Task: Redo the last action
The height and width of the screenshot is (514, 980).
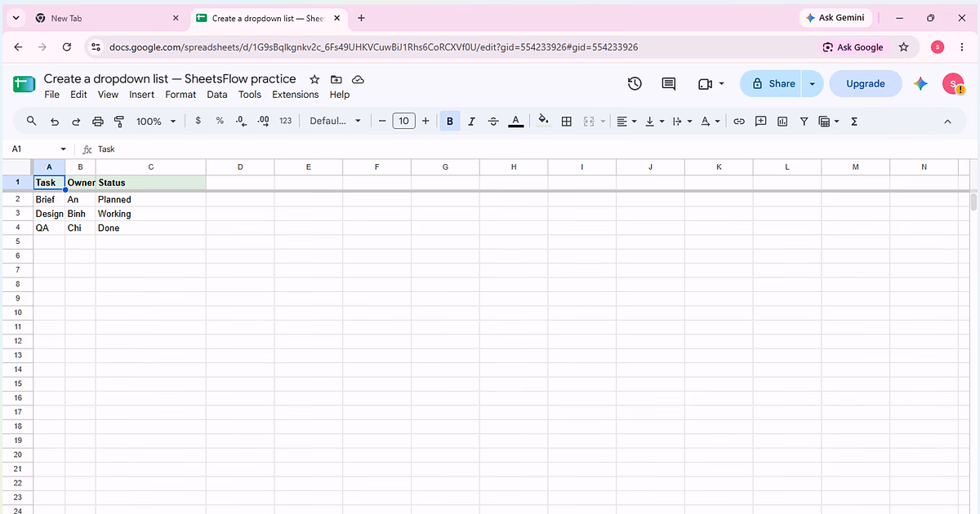Action: 76,121
